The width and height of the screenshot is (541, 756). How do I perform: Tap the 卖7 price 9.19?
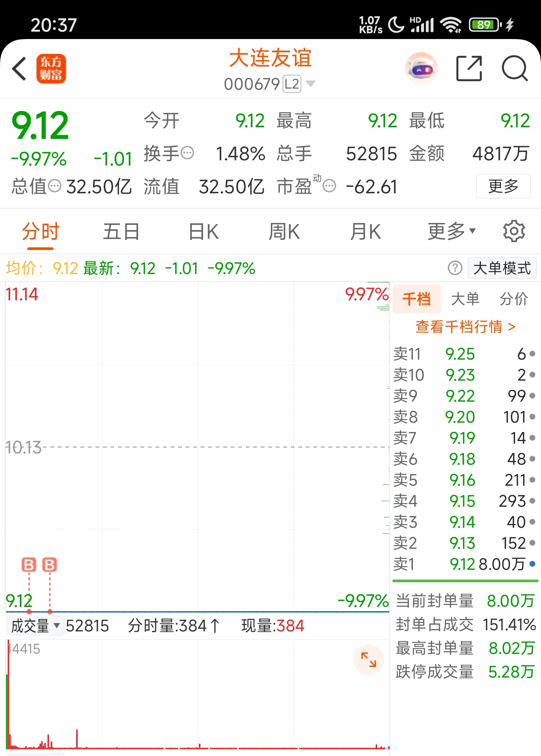pyautogui.click(x=462, y=438)
